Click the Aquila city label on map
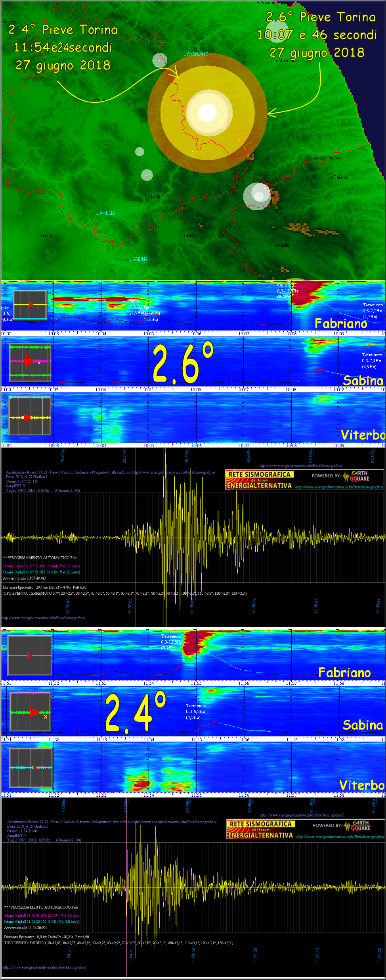The image size is (386, 980). [x=283, y=245]
